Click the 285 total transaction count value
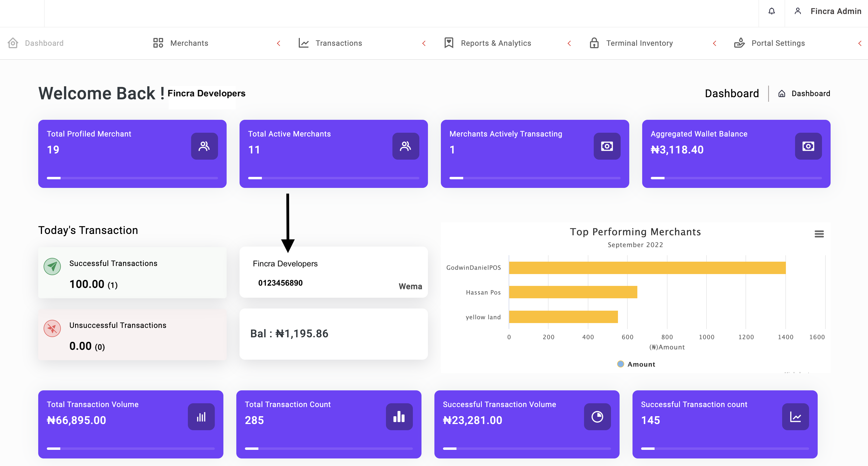Screen dimensions: 868x466 coord(254,421)
